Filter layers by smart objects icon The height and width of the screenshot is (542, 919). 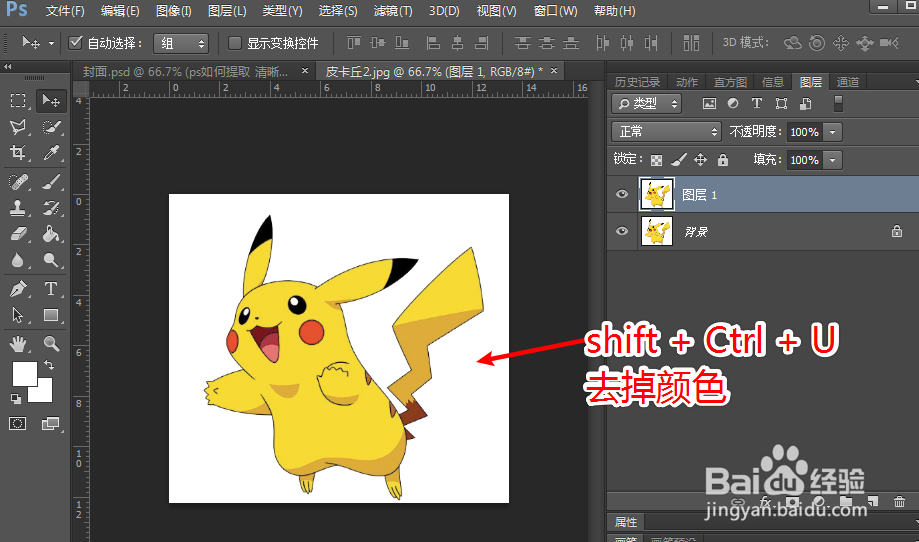tap(806, 104)
